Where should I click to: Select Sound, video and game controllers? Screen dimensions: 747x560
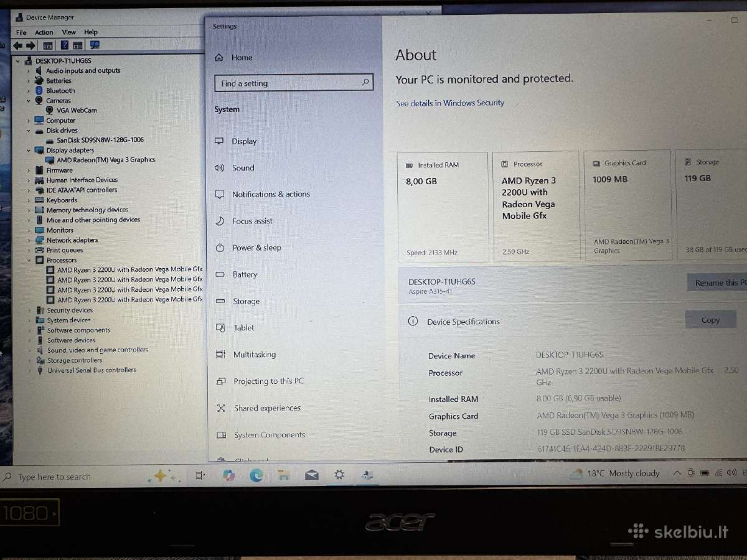point(98,350)
